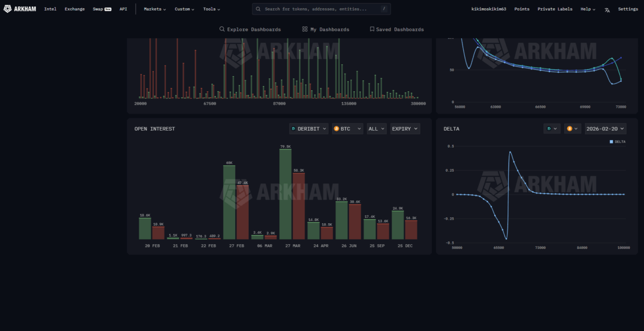Click the slash shortcut badge in search

pyautogui.click(x=383, y=9)
